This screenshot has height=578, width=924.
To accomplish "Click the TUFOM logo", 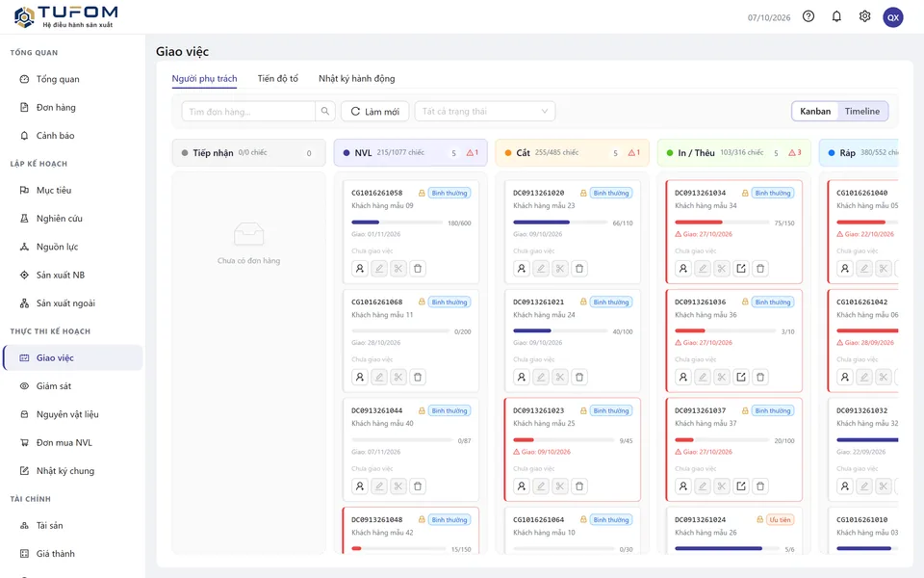I will coord(65,16).
